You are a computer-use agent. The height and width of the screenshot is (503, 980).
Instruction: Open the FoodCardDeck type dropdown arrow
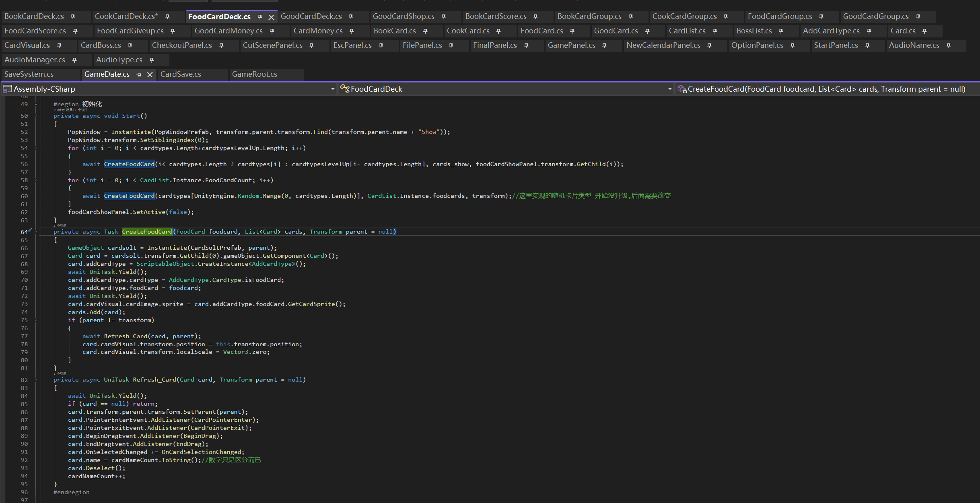click(x=669, y=89)
